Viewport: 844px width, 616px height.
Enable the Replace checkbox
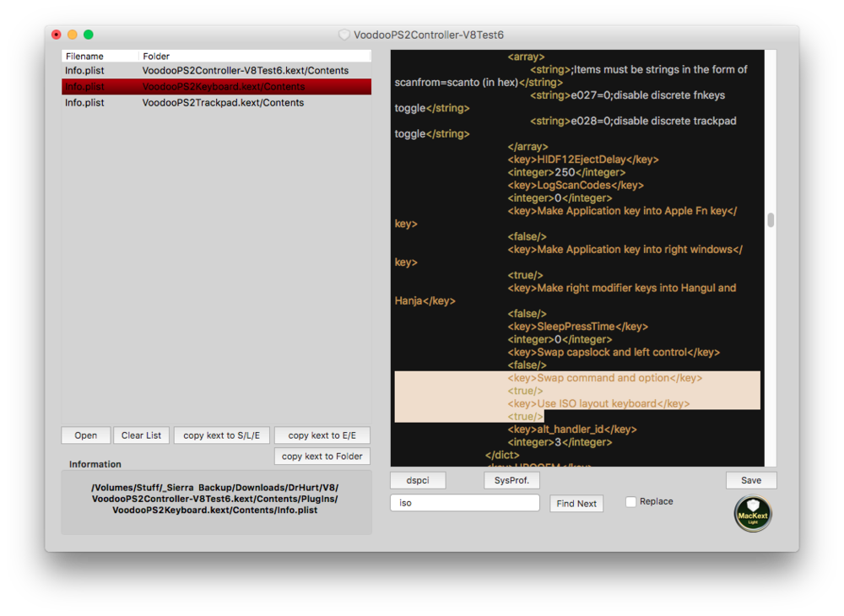tap(631, 502)
